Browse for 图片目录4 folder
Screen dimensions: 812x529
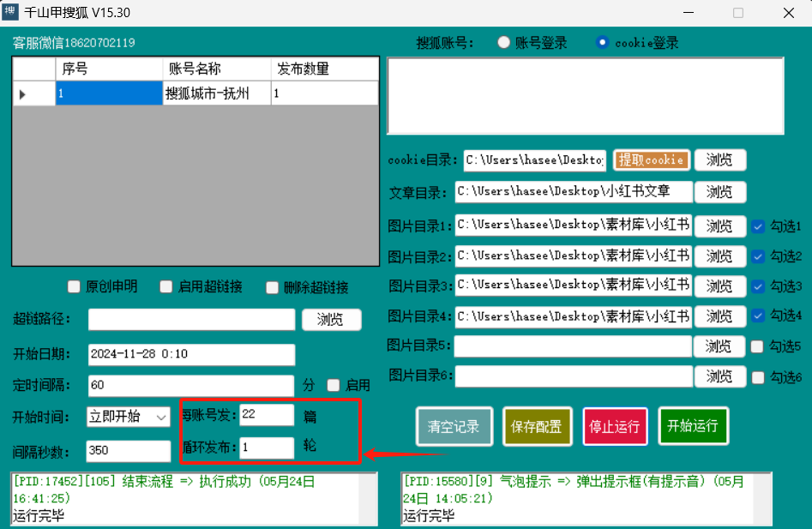(719, 316)
